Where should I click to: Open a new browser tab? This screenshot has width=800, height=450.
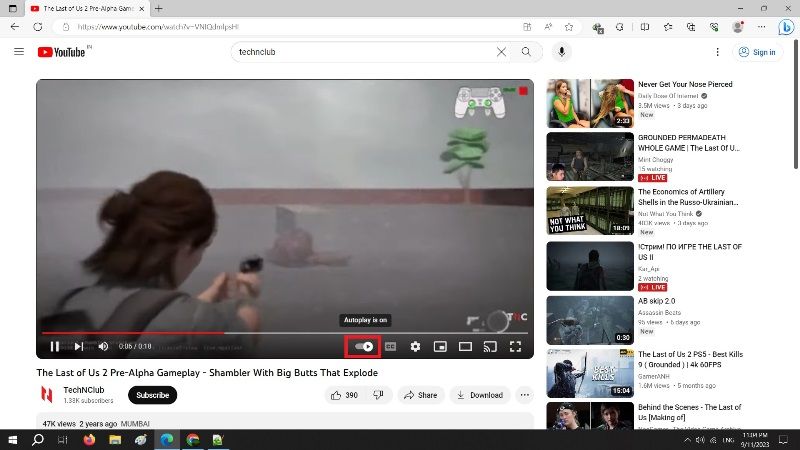tap(159, 9)
